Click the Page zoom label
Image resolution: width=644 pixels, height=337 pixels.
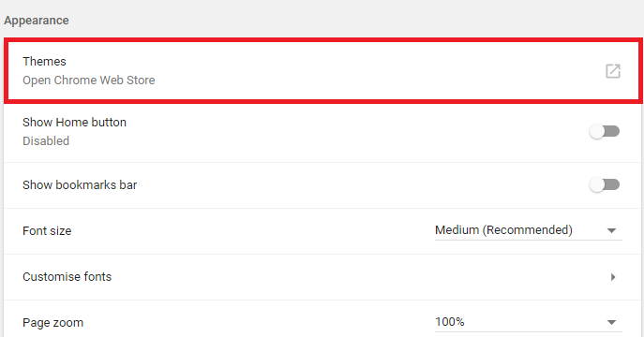[x=53, y=323]
